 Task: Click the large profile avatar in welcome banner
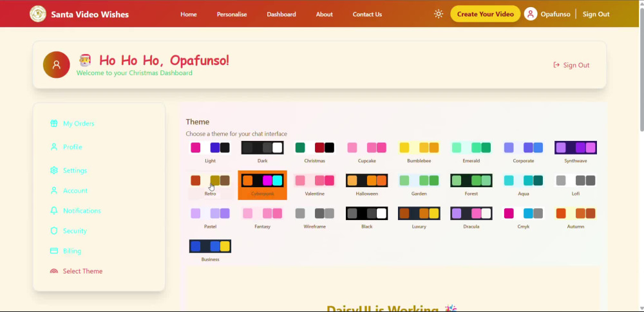[x=56, y=65]
